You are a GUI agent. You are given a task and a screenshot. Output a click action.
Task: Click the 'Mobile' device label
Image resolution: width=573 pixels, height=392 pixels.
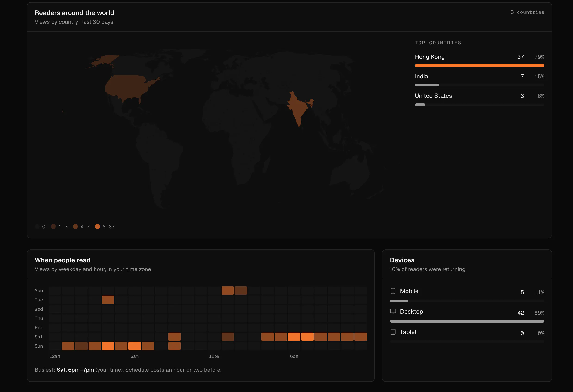(x=409, y=291)
